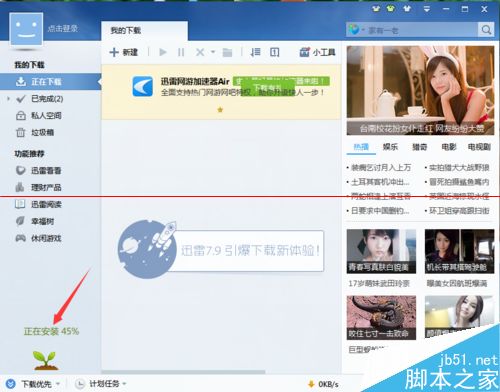Click the 17岁萌妹武田玲奈 caption

click(379, 283)
